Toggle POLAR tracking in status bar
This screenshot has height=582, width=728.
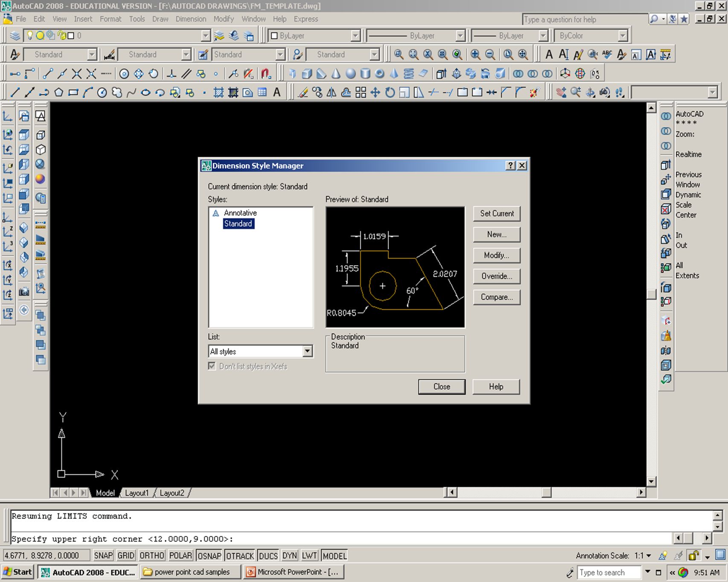(181, 556)
